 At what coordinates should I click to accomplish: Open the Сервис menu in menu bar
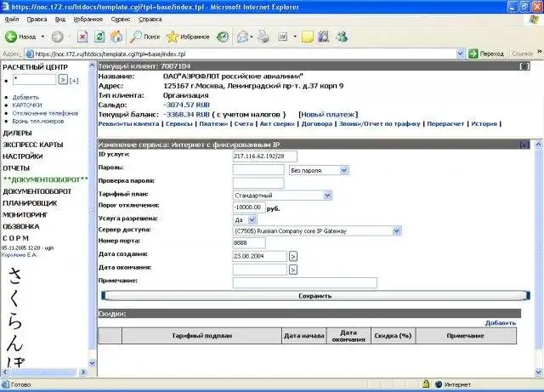tap(121, 18)
